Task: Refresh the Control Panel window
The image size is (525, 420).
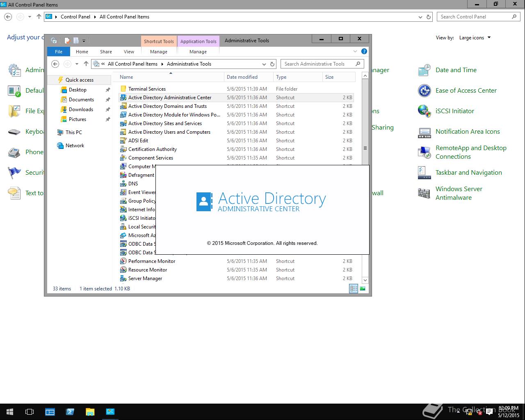Action: coord(429,17)
